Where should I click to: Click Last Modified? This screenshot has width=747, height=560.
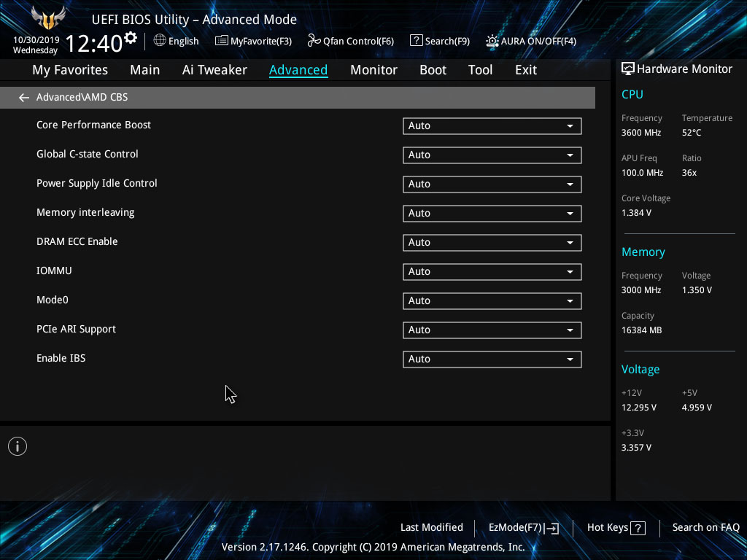click(x=432, y=528)
